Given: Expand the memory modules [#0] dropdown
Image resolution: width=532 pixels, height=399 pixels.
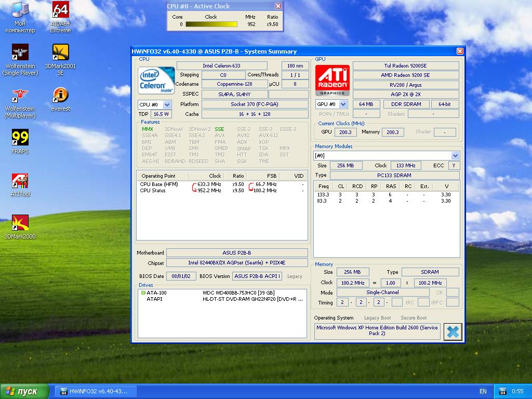Looking at the screenshot, I should pyautogui.click(x=455, y=155).
